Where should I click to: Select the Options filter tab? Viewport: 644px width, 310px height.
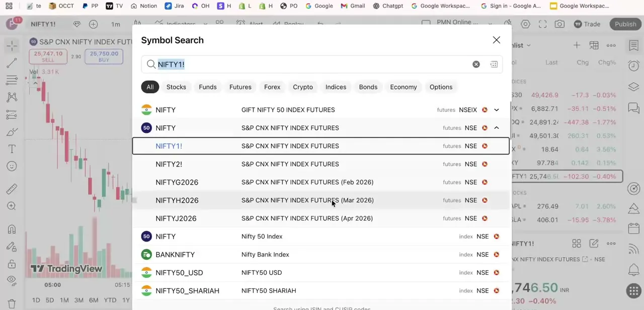441,87
